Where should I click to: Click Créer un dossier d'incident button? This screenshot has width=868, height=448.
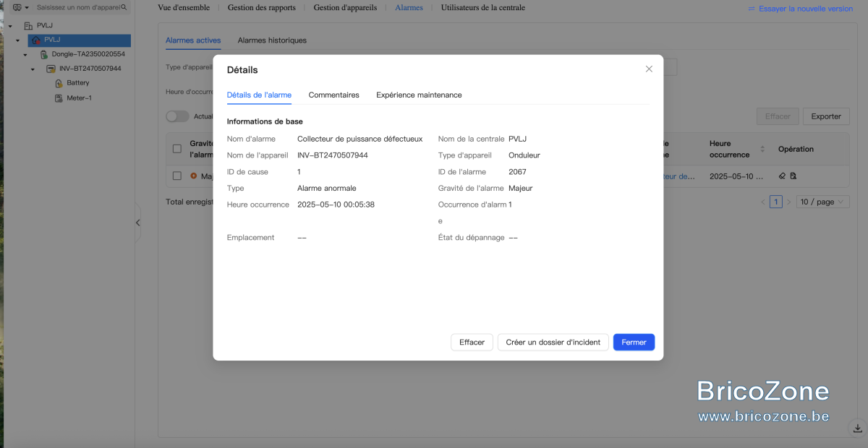click(553, 343)
